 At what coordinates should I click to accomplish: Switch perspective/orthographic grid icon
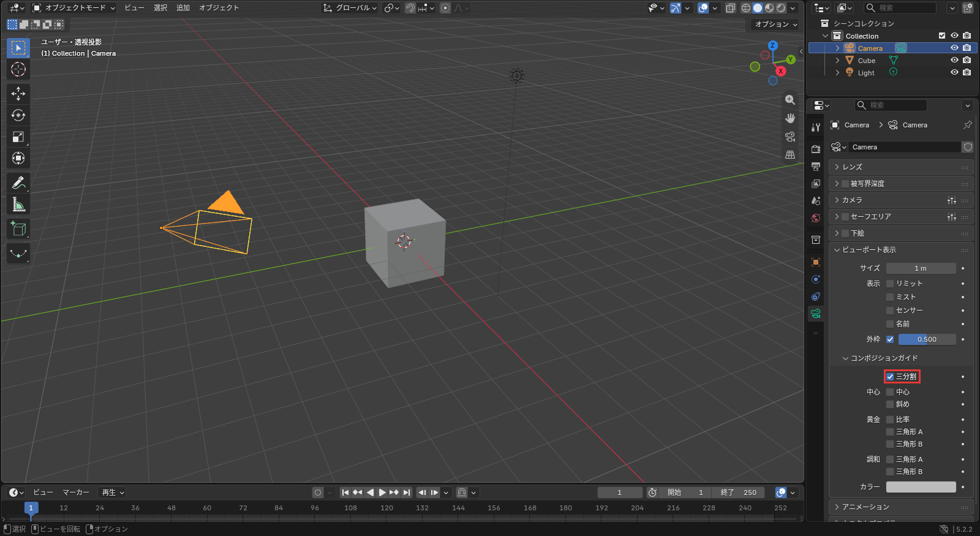pos(790,155)
